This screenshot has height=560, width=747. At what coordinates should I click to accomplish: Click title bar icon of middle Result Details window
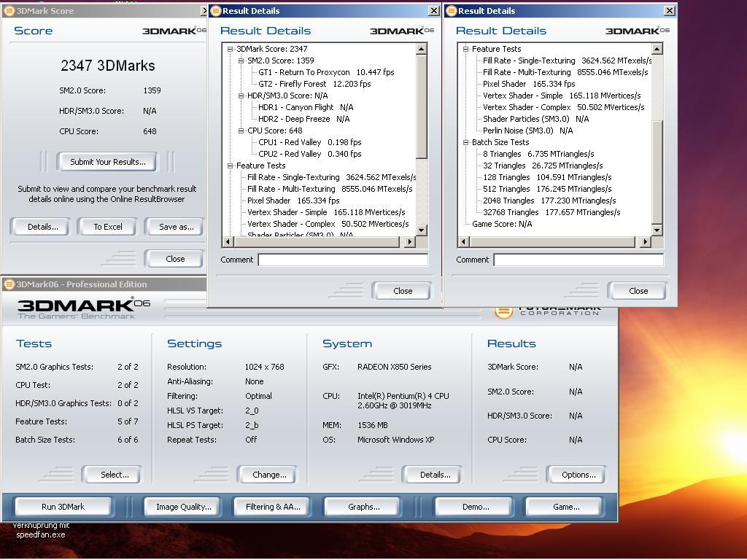(x=216, y=11)
